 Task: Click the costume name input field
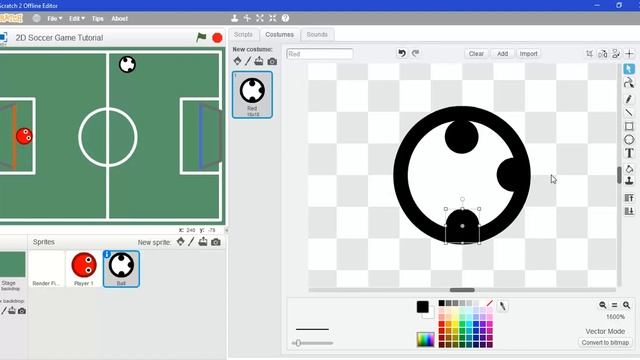tap(320, 53)
